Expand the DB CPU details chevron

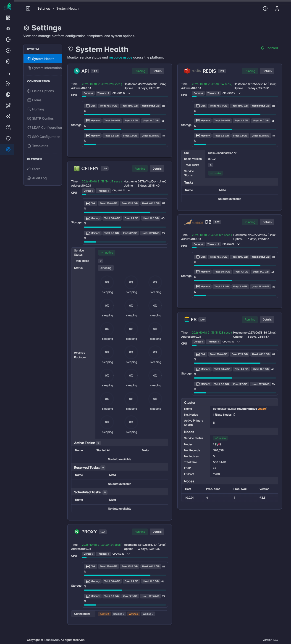point(238,244)
